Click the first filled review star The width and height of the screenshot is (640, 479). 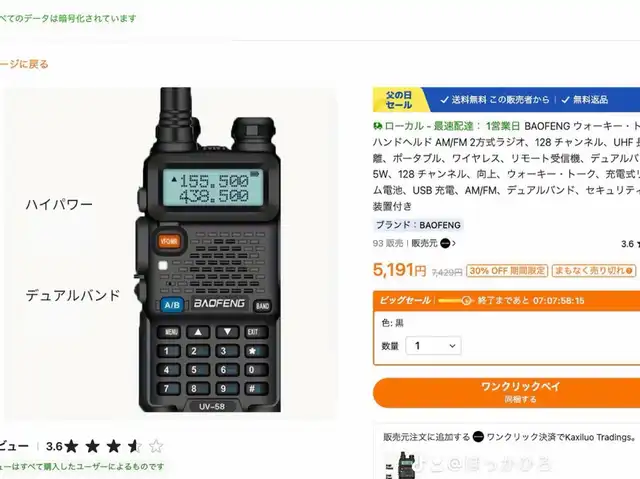71,446
